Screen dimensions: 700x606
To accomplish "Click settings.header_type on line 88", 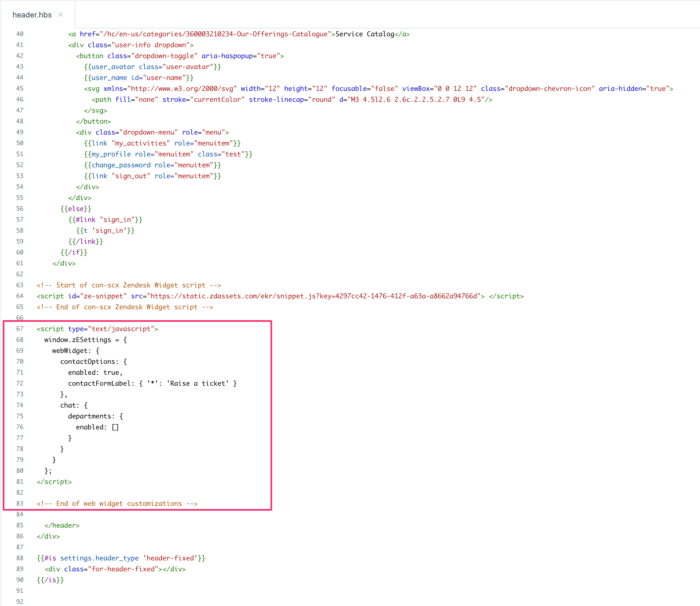I will click(x=99, y=558).
